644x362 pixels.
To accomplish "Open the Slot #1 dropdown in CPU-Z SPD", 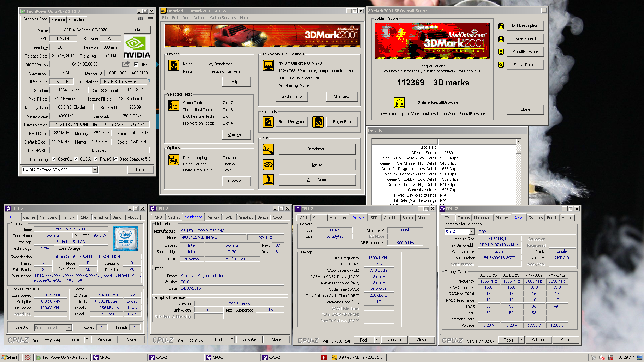I will coord(471,232).
